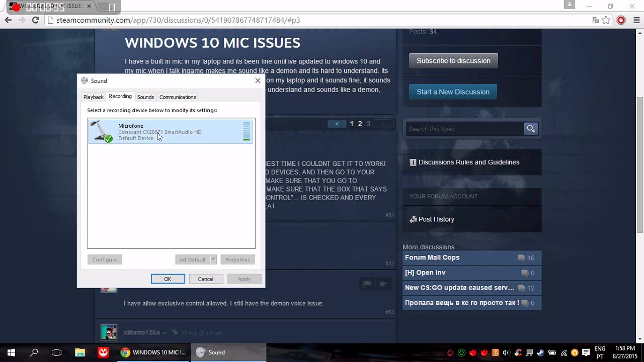The width and height of the screenshot is (644, 362).
Task: Open File Explorer from the taskbar
Action: pos(80,352)
